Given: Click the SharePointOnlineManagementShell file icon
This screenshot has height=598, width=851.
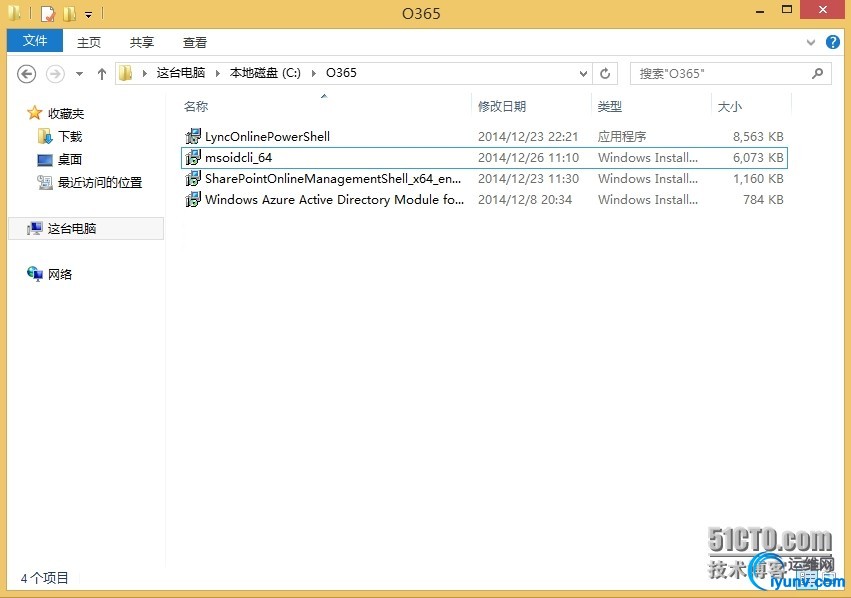Looking at the screenshot, I should tap(193, 179).
